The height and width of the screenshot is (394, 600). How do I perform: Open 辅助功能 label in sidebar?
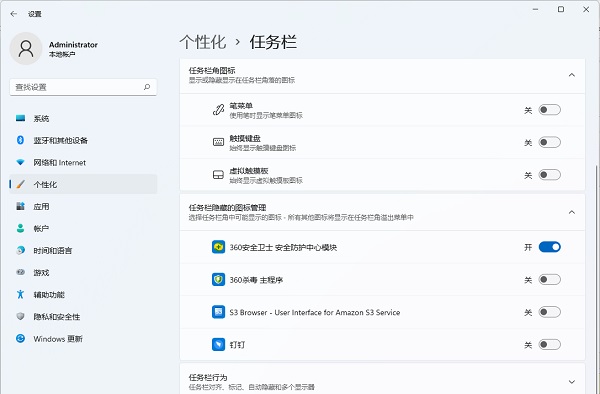(49, 295)
